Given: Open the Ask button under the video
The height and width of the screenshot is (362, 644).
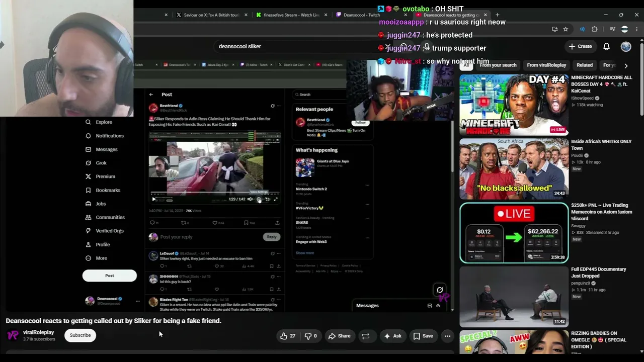Looking at the screenshot, I should pos(392,336).
